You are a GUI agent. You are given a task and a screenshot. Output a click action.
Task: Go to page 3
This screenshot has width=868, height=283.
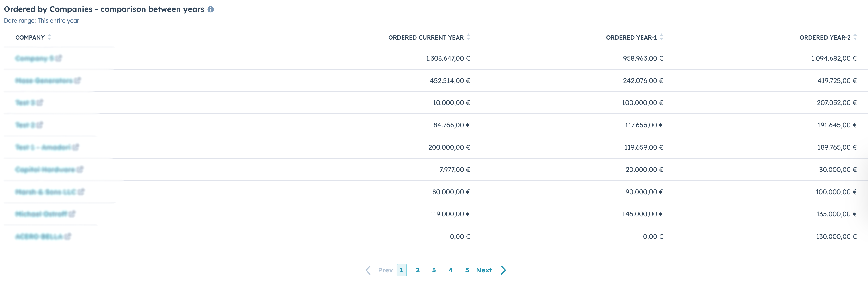[434, 270]
